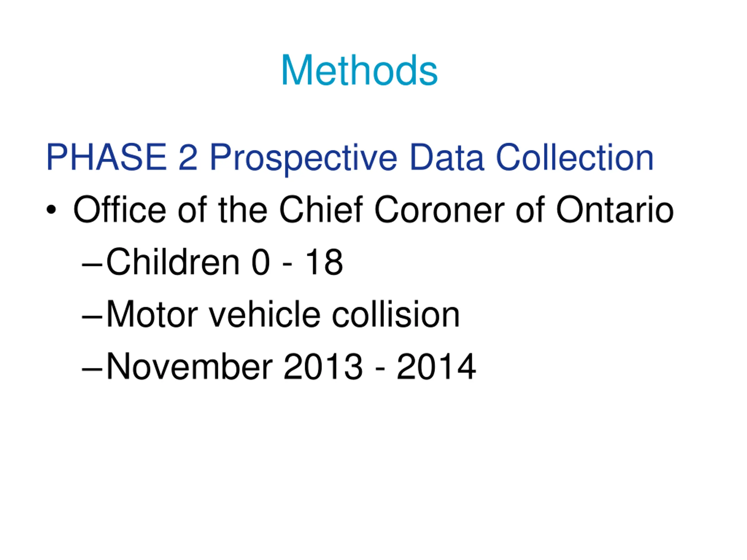The image size is (747, 560).
Task: Click the round bullet point marker
Action: pos(51,210)
